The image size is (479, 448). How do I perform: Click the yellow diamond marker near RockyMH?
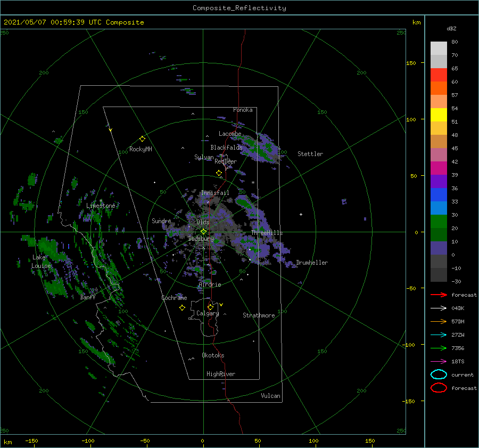coord(142,139)
